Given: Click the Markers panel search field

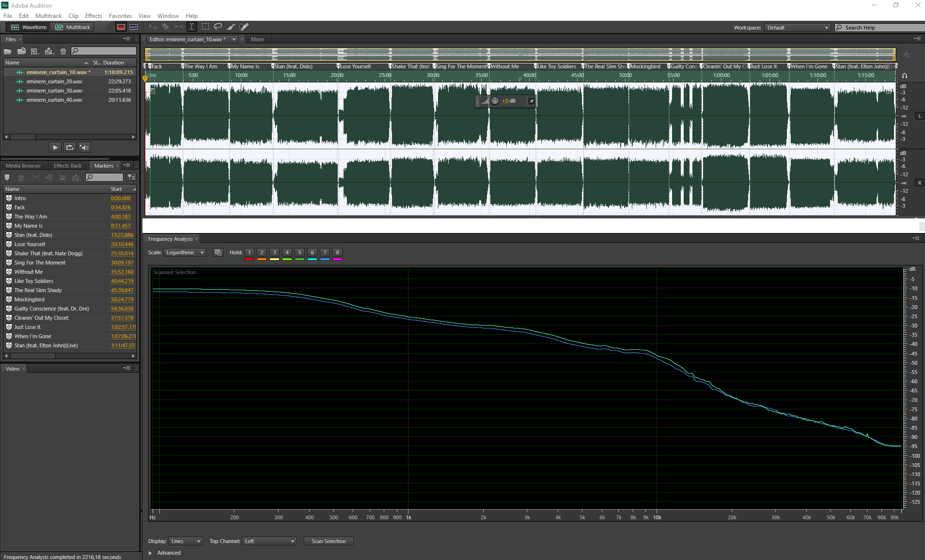Looking at the screenshot, I should (105, 177).
